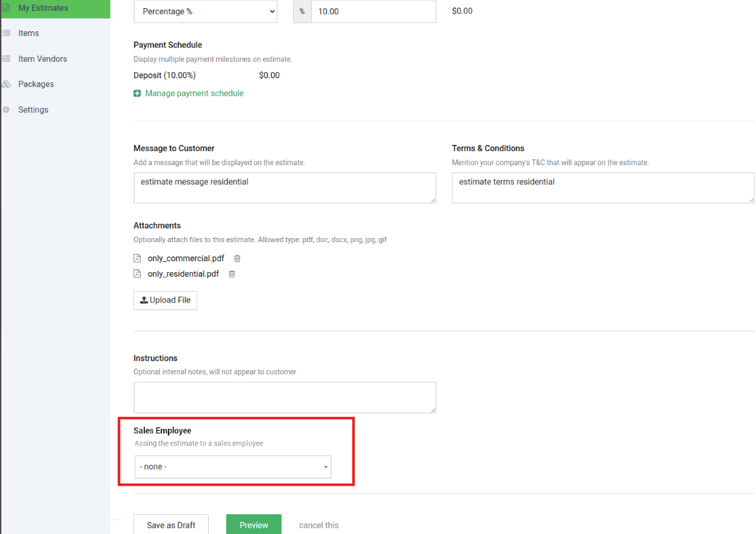This screenshot has height=534, width=756.
Task: Click the My Estimates document icon
Action: (x=6, y=8)
